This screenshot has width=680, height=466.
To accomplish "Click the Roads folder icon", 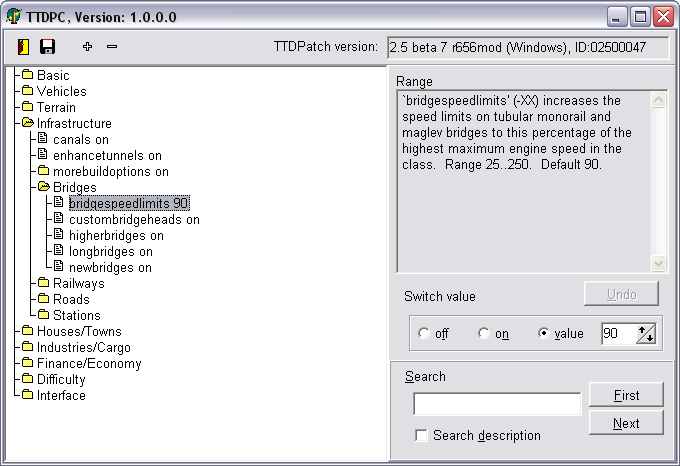I will click(43, 299).
